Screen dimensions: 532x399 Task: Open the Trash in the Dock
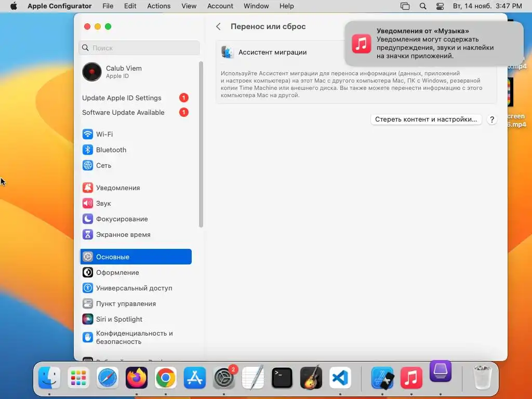tap(482, 378)
